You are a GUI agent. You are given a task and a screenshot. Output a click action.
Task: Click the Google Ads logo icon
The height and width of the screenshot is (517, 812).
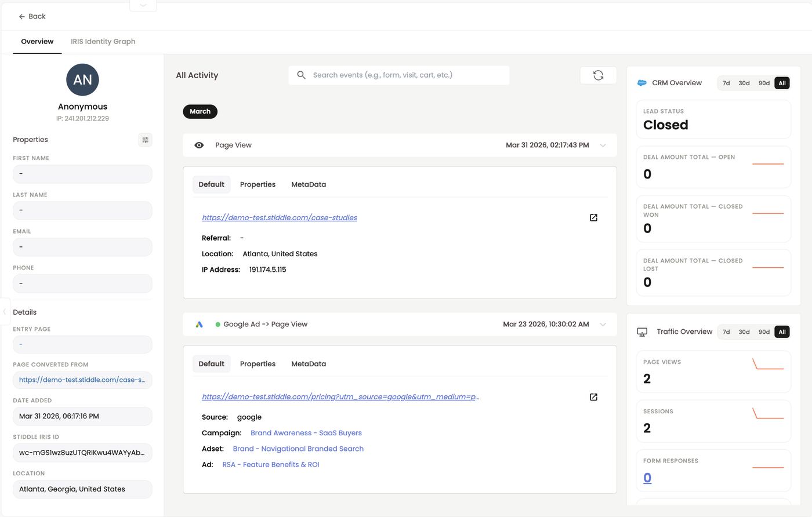coord(199,325)
